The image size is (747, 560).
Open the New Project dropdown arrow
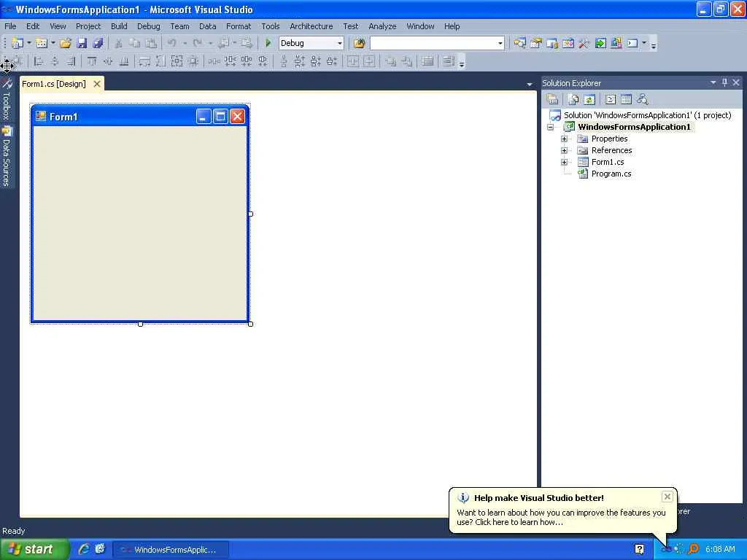coord(28,43)
